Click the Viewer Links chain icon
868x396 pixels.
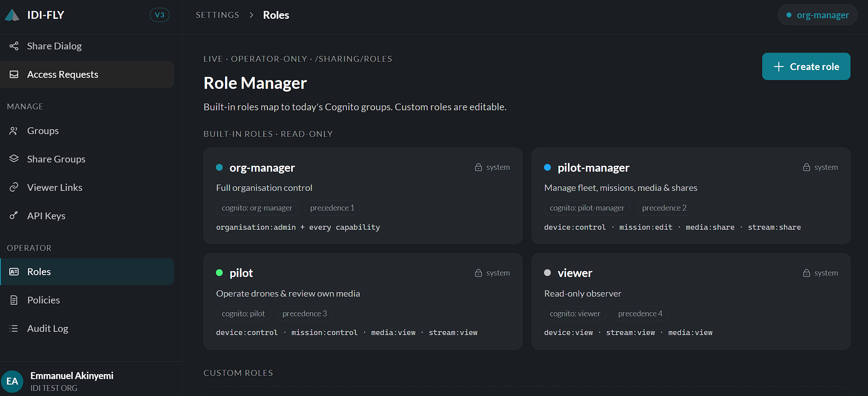14,187
